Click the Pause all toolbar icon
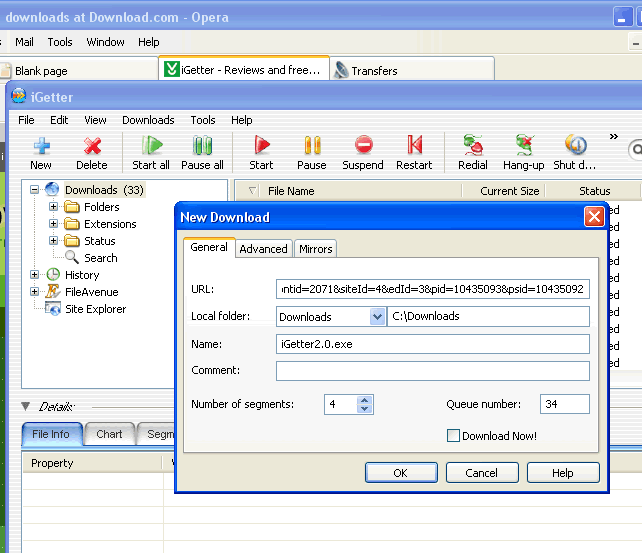This screenshot has height=553, width=642. click(x=202, y=145)
